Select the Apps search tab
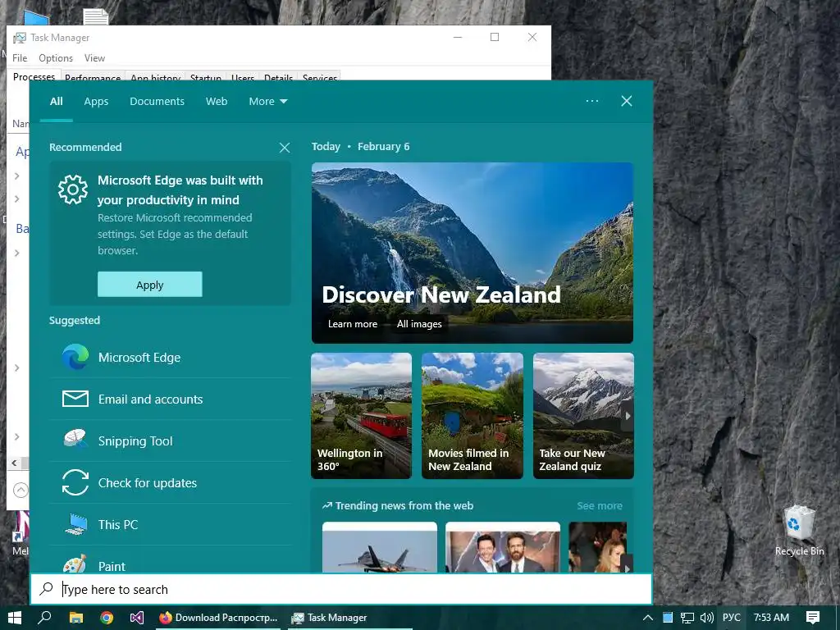The image size is (840, 630). tap(96, 101)
